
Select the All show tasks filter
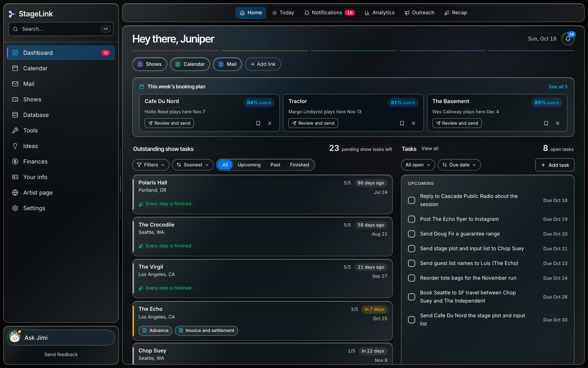[225, 165]
